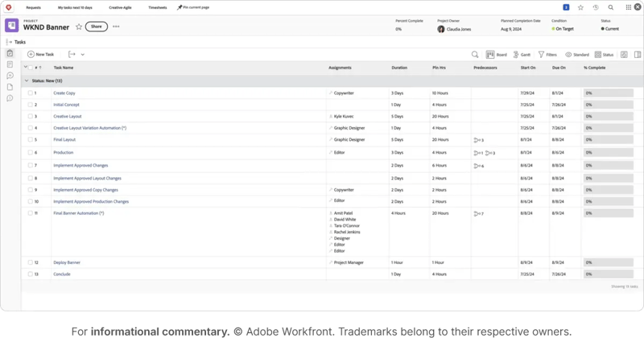Open the export dropdown arrow

pyautogui.click(x=83, y=54)
